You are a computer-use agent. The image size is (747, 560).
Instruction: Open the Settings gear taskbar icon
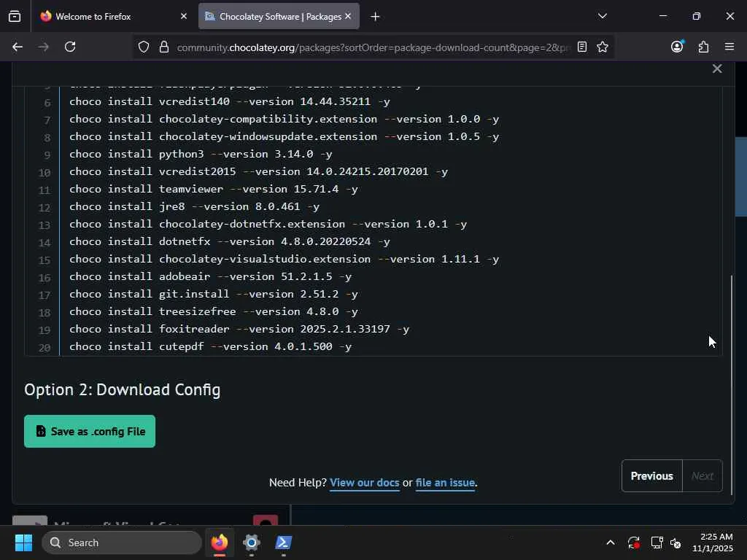(252, 542)
